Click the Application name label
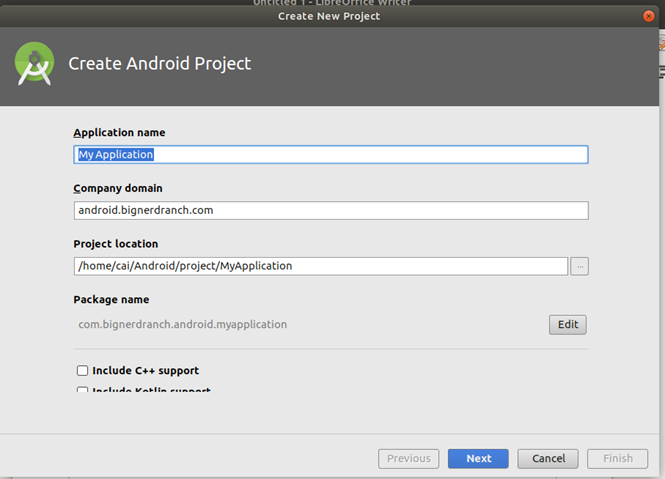Viewport: 665px width, 479px height. click(119, 132)
